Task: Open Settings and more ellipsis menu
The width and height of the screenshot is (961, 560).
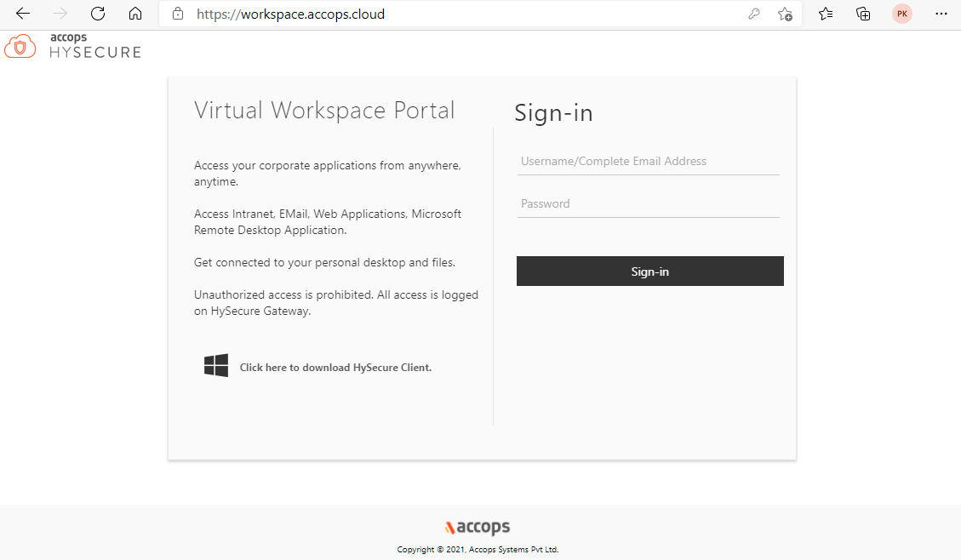Action: click(x=941, y=14)
